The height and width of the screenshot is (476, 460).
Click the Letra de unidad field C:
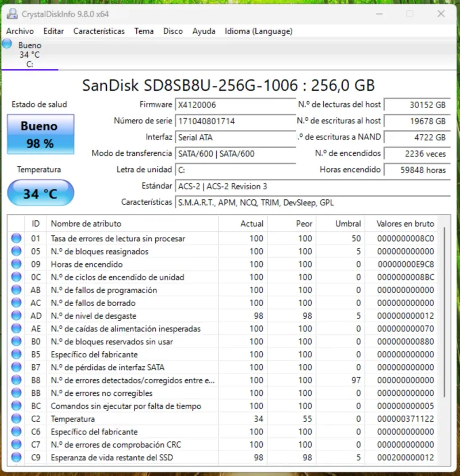[x=235, y=170]
